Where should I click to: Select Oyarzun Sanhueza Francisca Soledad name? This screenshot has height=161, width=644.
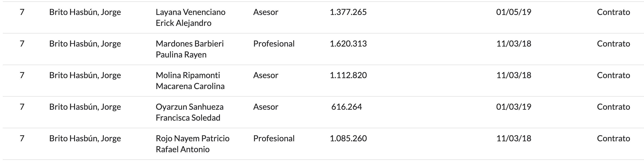click(189, 112)
